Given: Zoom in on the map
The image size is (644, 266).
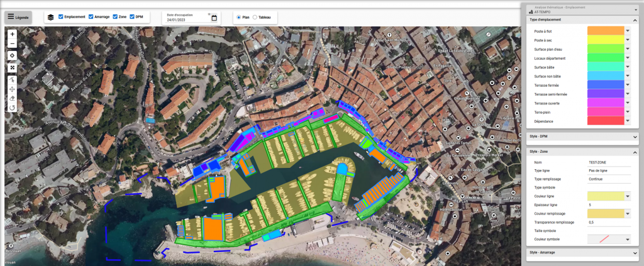Looking at the screenshot, I should click(x=13, y=35).
